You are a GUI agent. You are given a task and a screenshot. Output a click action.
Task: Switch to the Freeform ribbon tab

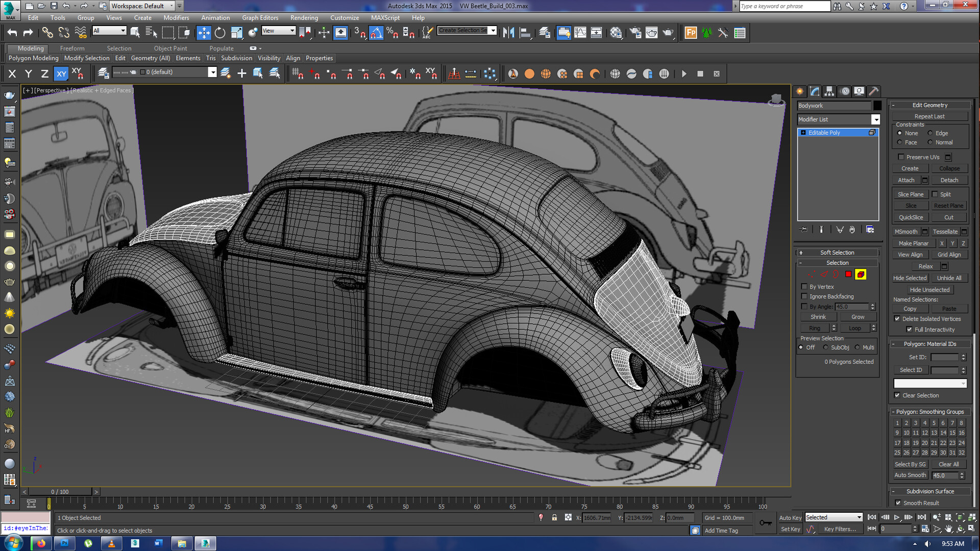point(72,48)
